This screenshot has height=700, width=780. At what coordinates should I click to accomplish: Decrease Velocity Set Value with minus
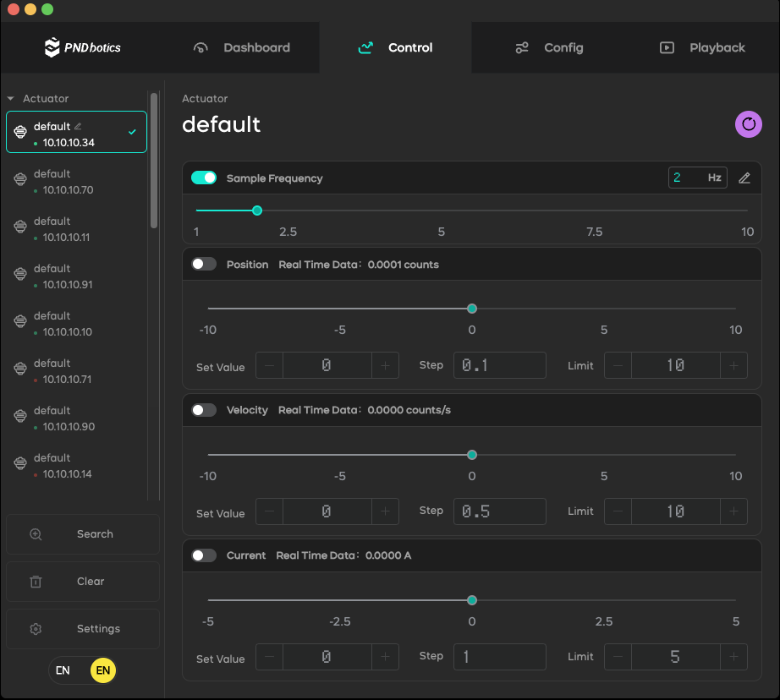tap(270, 511)
